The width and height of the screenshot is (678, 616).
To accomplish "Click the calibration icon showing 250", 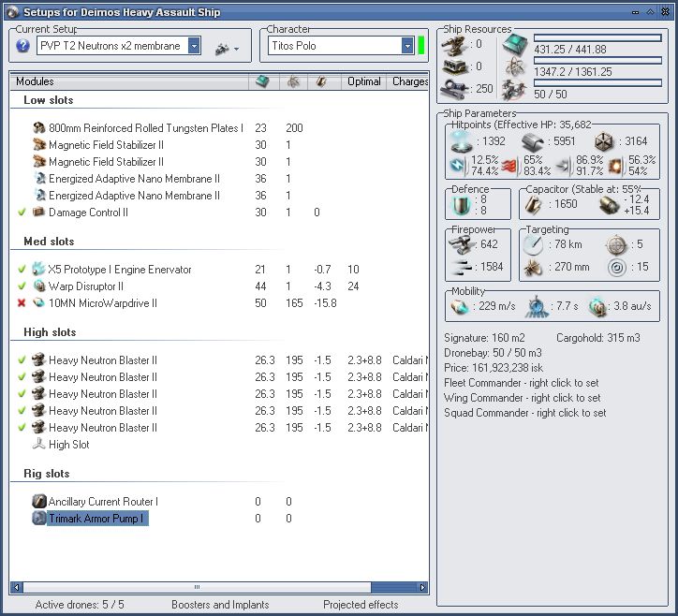I will 455,89.
